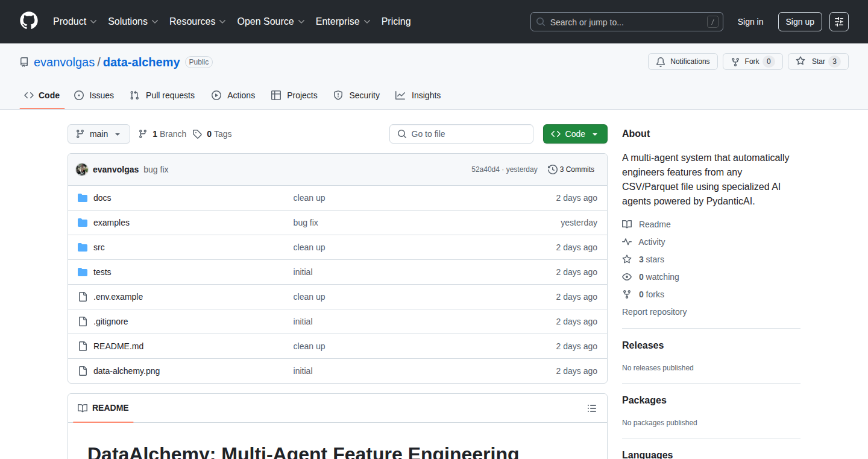This screenshot has height=459, width=868.
Task: Star the data-alchemy repository
Action: pyautogui.click(x=818, y=62)
